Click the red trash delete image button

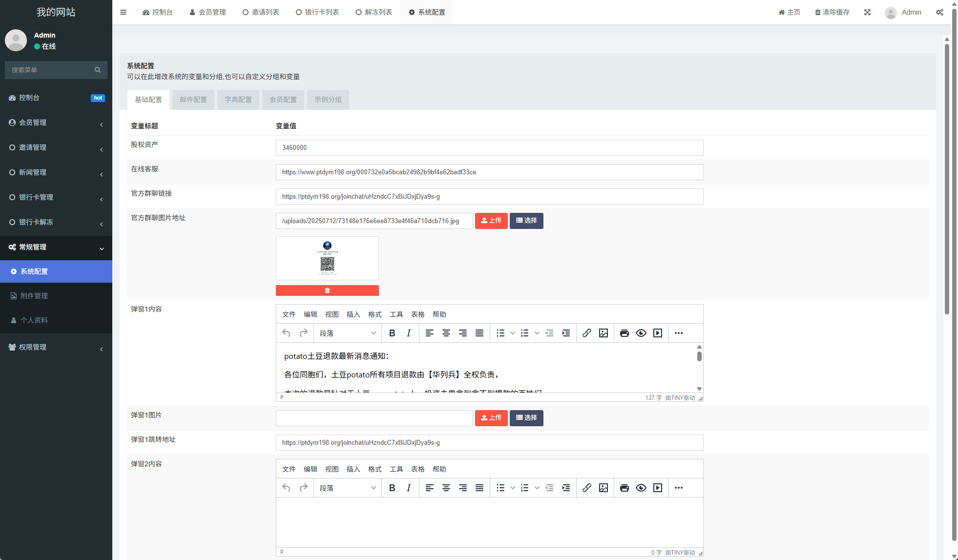(x=327, y=290)
